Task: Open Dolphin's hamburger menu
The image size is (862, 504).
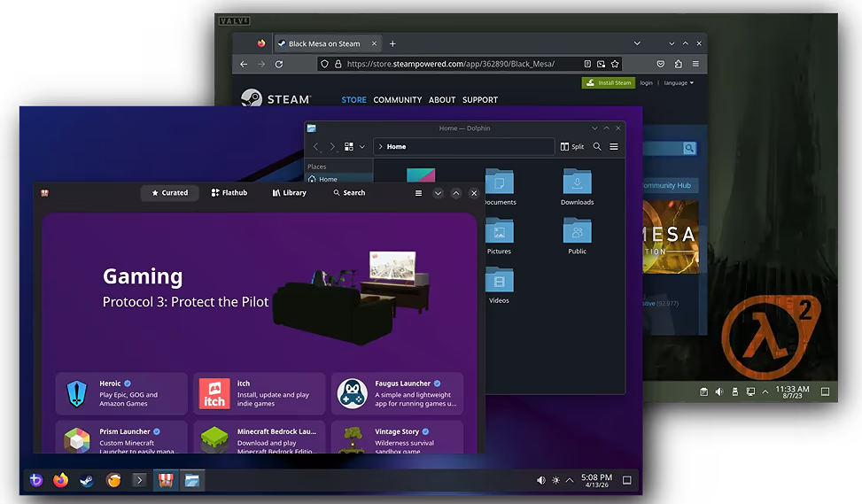Action: point(614,147)
